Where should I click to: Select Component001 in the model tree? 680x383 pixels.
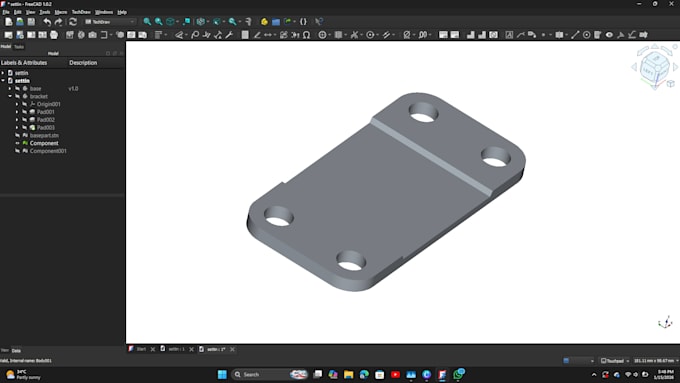48,151
